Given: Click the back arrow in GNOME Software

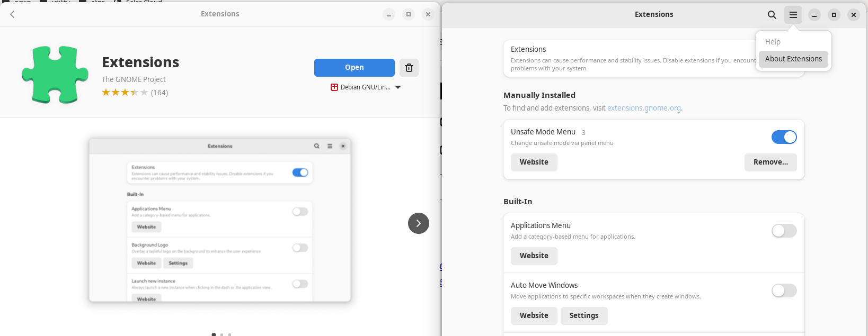Looking at the screenshot, I should 12,14.
